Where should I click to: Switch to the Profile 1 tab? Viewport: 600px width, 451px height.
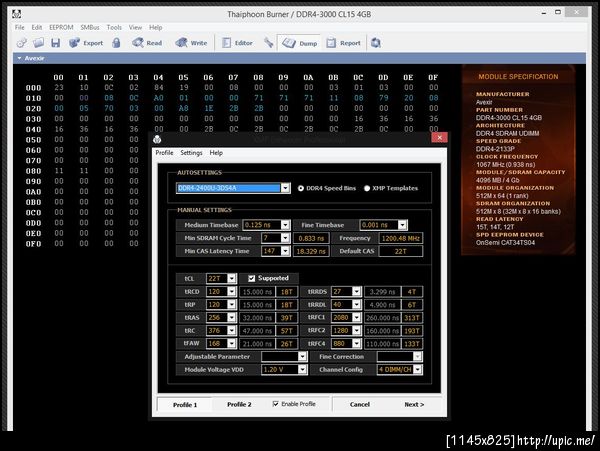point(185,405)
